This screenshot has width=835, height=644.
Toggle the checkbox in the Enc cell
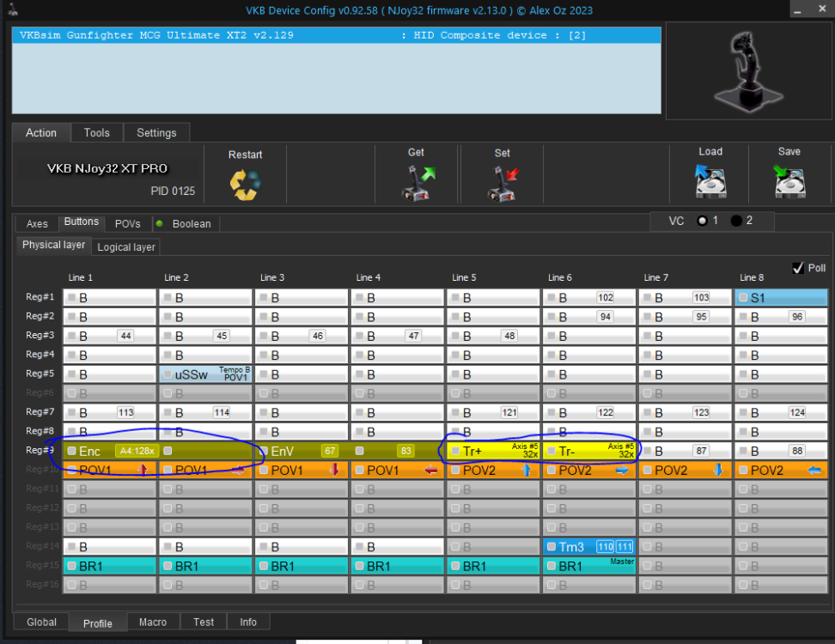[72, 451]
